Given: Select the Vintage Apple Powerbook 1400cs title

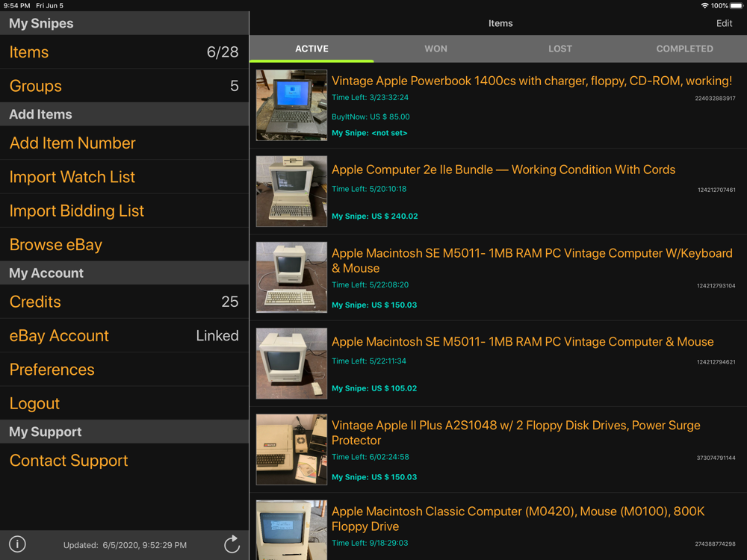Looking at the screenshot, I should pos(532,81).
